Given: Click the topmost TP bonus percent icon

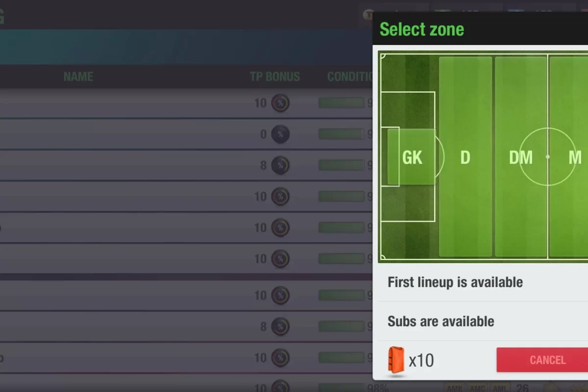Looking at the screenshot, I should point(280,103).
